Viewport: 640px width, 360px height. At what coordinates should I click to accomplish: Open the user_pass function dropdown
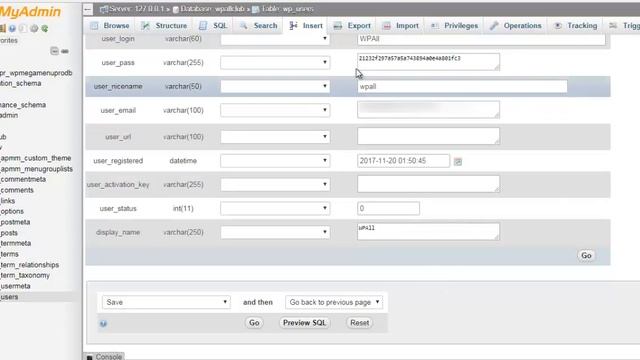coord(275,62)
